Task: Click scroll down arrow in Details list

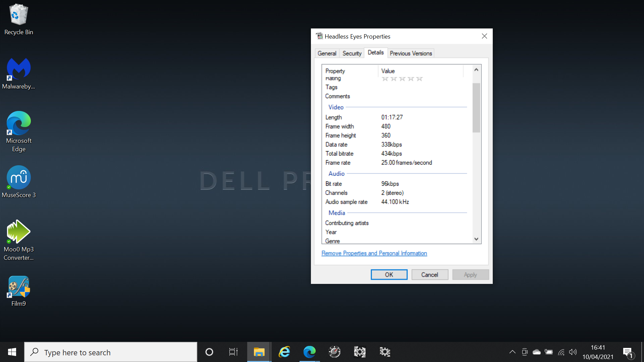Action: coord(476,239)
